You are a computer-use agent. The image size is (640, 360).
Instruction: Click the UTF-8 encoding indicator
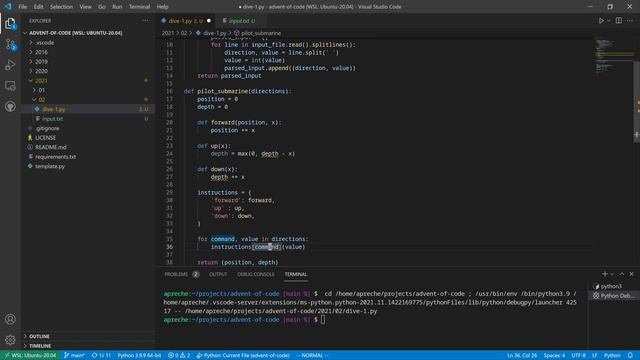[x=578, y=356]
